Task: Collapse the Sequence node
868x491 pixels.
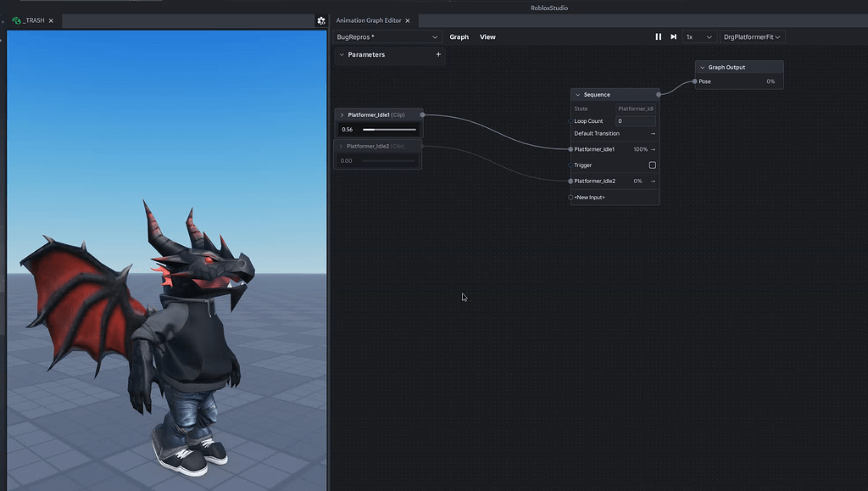Action: point(578,95)
